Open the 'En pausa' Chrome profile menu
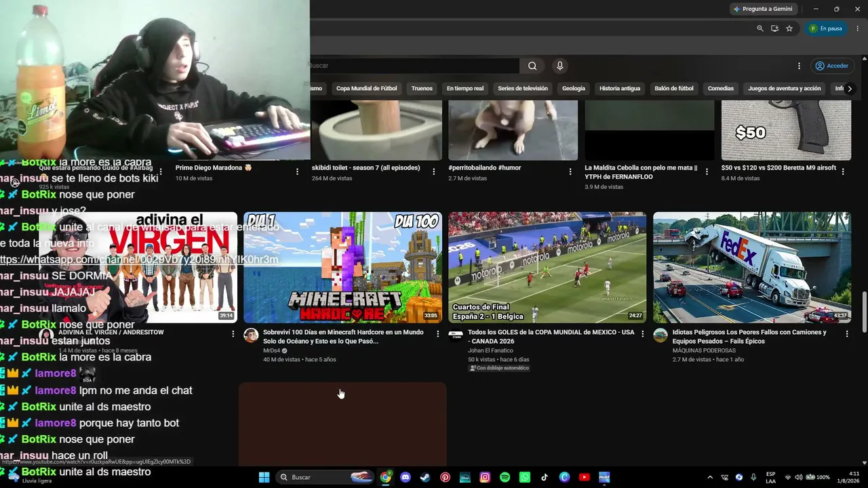The width and height of the screenshot is (868, 488). [826, 28]
